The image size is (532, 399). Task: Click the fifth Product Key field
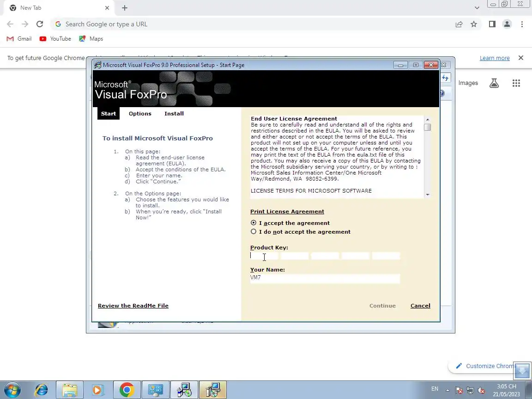pos(386,255)
